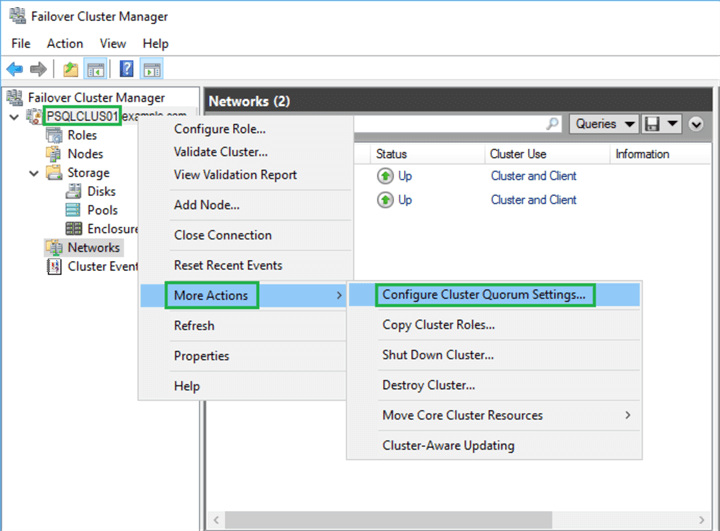Click the Forward arrow toolbar icon
Image resolution: width=720 pixels, height=531 pixels.
pyautogui.click(x=38, y=69)
